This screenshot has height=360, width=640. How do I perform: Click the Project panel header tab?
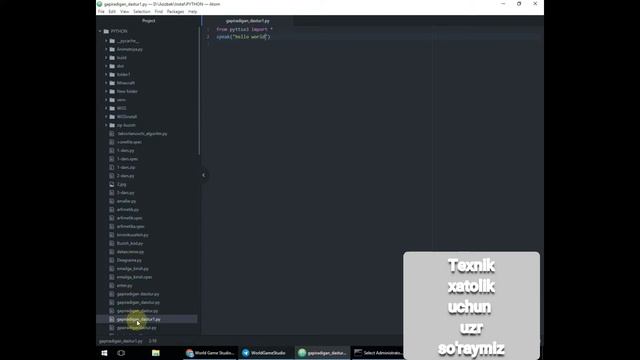(x=149, y=21)
